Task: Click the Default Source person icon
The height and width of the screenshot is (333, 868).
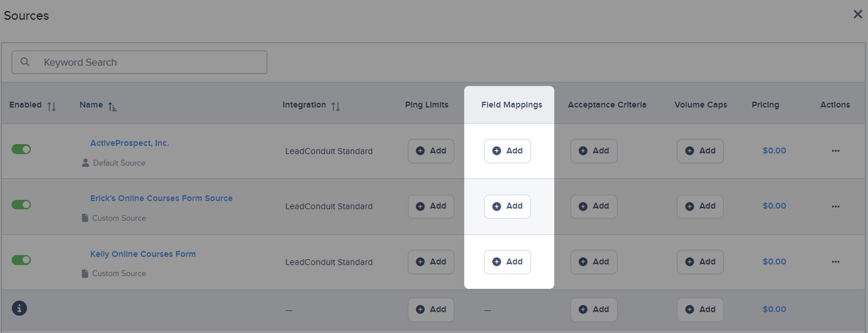Action: point(86,163)
